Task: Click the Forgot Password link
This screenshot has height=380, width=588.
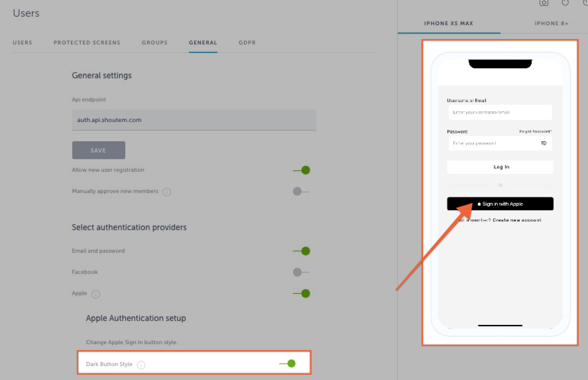Action: click(535, 132)
